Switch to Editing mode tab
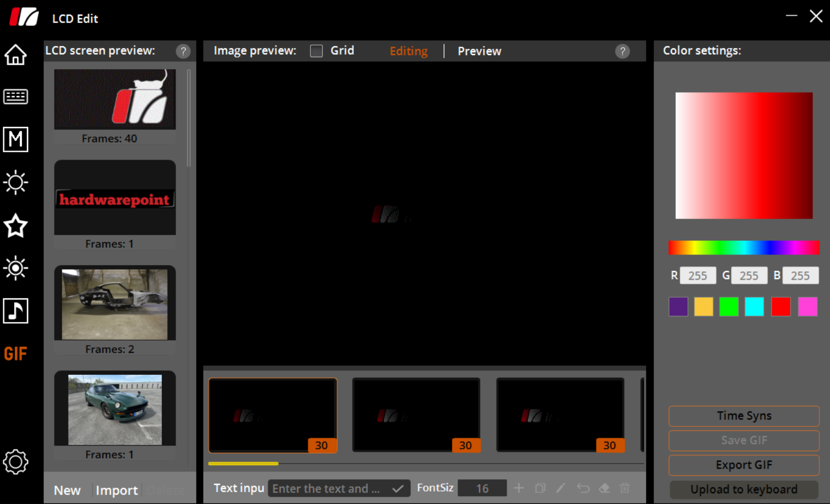 tap(409, 51)
